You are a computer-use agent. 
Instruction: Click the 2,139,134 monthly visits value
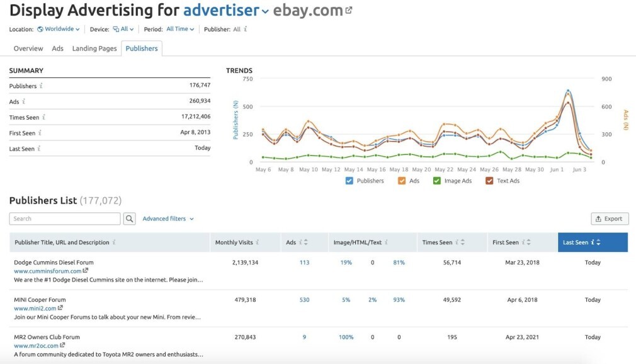click(245, 263)
